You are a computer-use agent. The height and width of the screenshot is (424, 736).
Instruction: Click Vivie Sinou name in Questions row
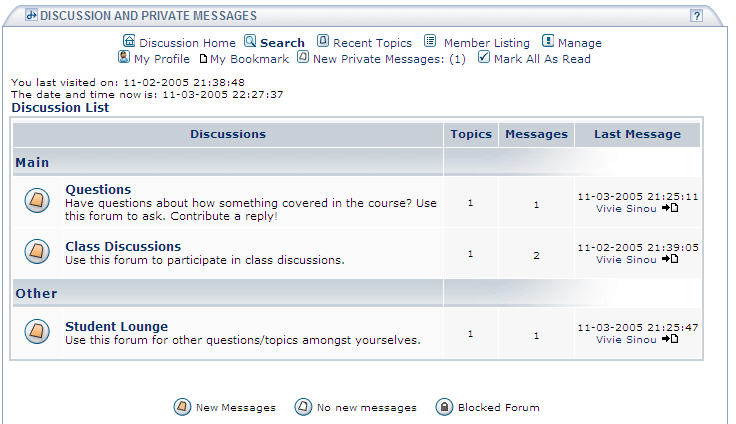626,208
